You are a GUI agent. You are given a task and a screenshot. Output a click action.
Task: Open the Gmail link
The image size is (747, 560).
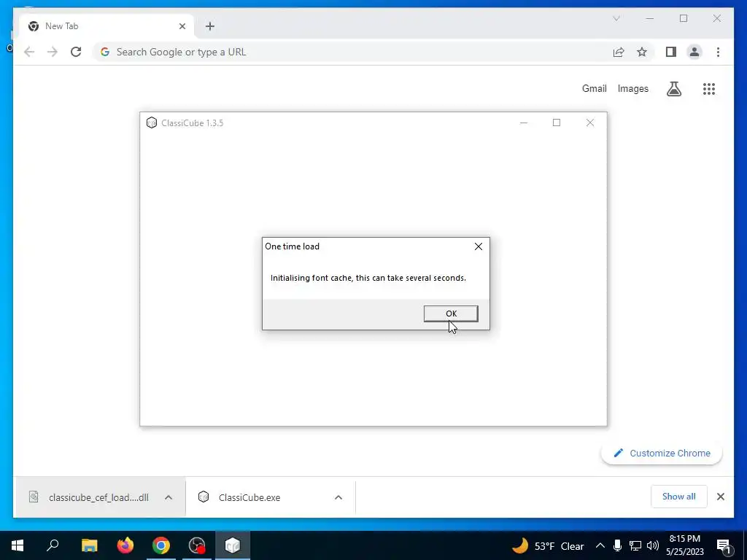(594, 88)
